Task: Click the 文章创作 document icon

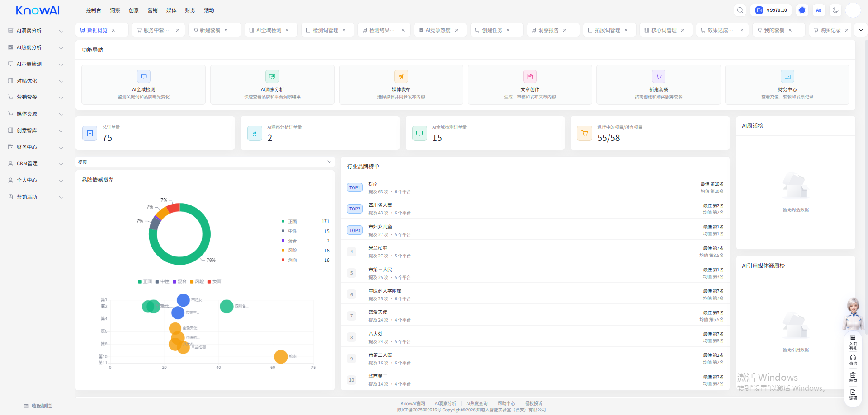Action: coord(530,76)
